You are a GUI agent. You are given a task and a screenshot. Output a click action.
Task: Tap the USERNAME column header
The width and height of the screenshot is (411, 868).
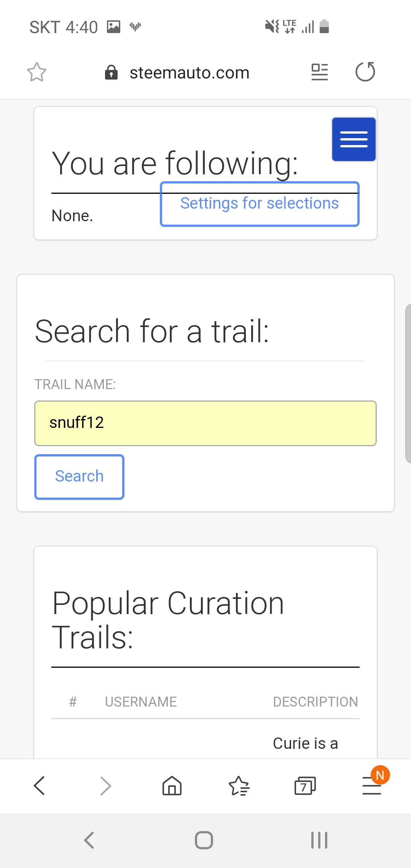point(141,702)
